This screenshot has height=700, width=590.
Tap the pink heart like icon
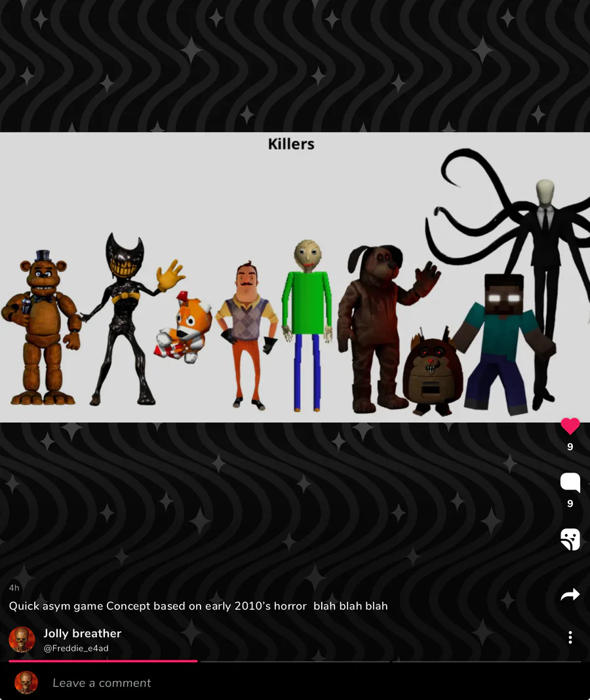point(570,426)
